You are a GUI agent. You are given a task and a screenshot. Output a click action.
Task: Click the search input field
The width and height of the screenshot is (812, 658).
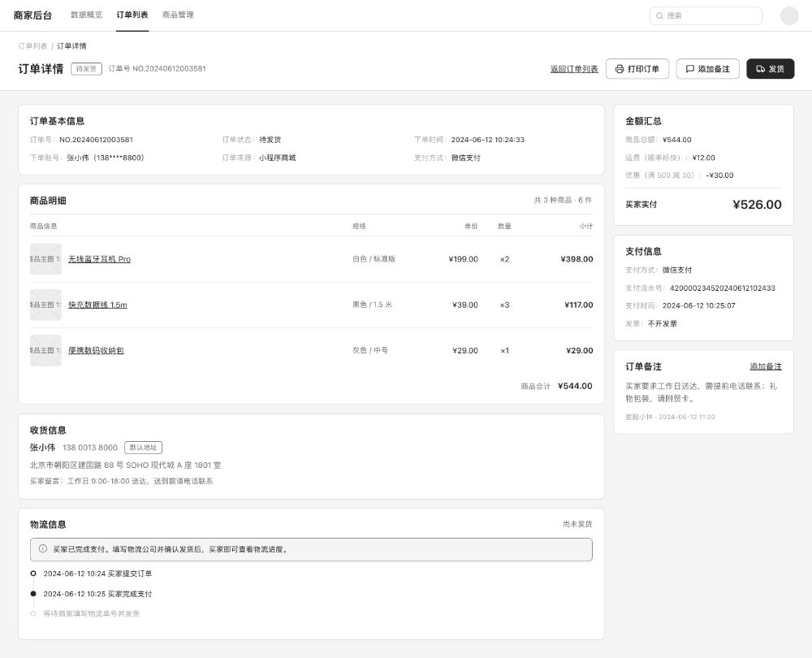tap(706, 15)
